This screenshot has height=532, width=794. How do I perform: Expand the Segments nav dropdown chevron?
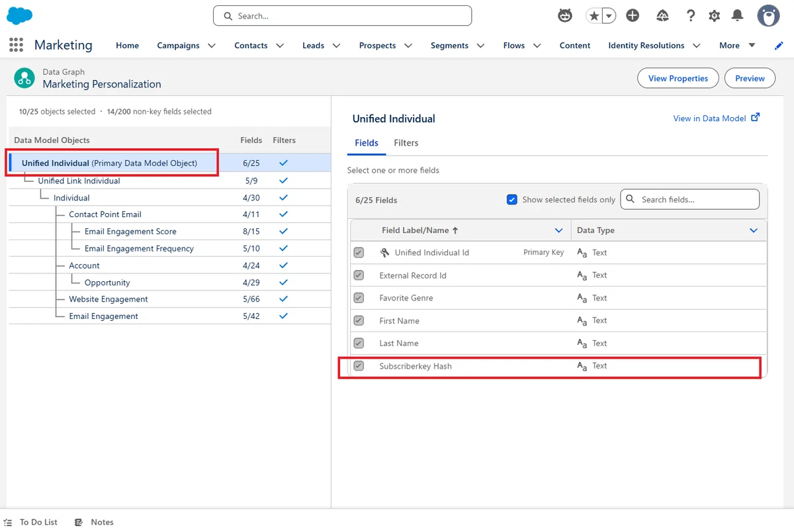[x=480, y=46]
